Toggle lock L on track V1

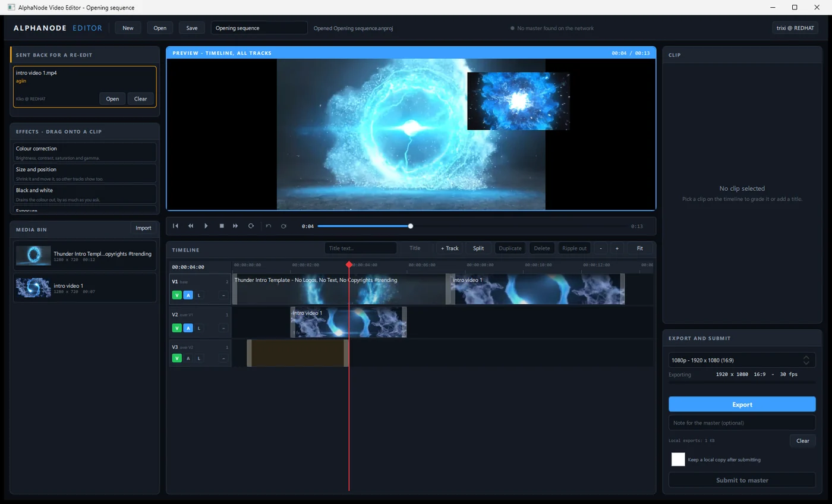point(198,295)
